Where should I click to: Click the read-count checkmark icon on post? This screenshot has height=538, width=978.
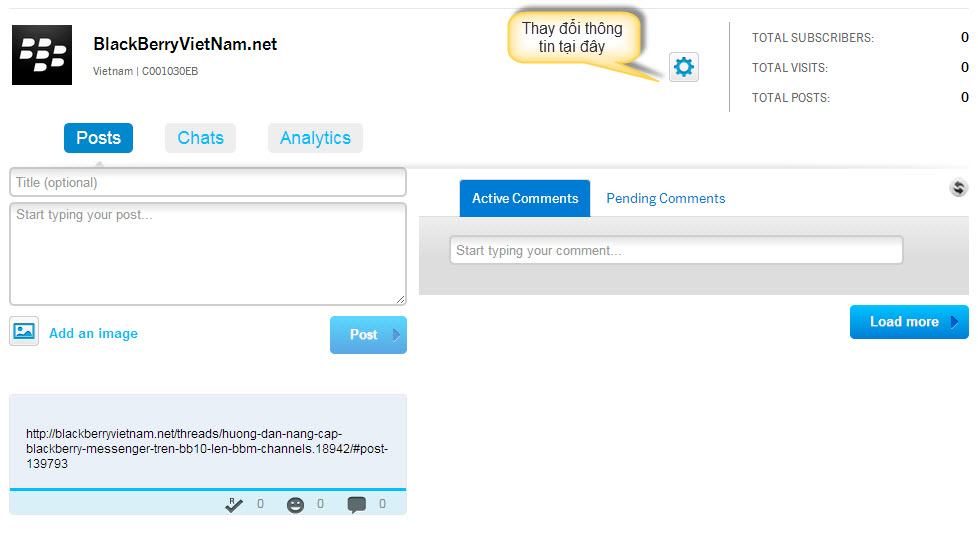click(x=234, y=504)
